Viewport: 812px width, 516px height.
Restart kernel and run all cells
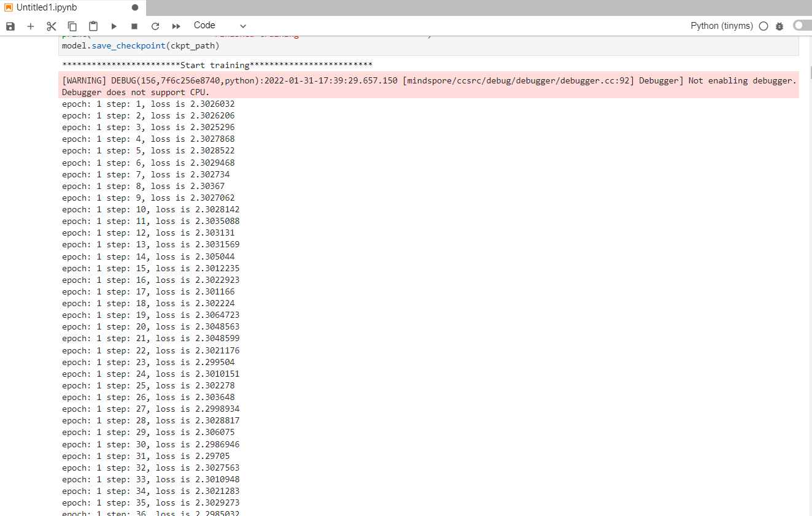(x=176, y=26)
